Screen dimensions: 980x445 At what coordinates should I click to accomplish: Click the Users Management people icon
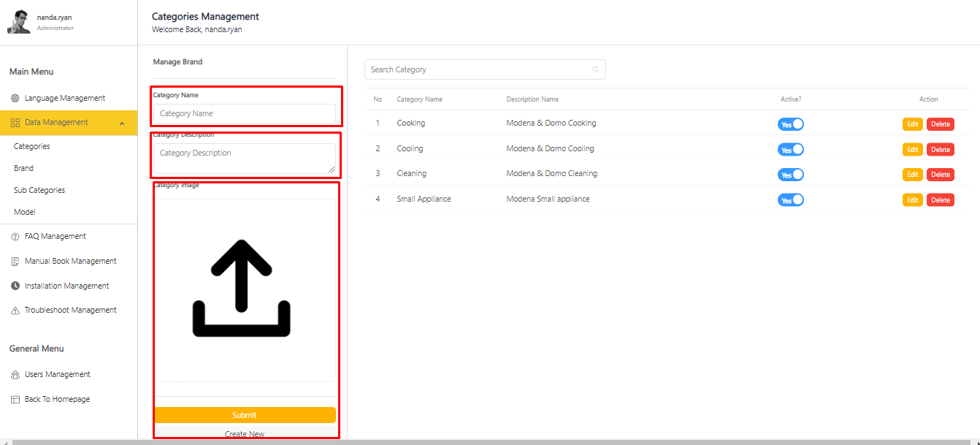[x=15, y=375]
